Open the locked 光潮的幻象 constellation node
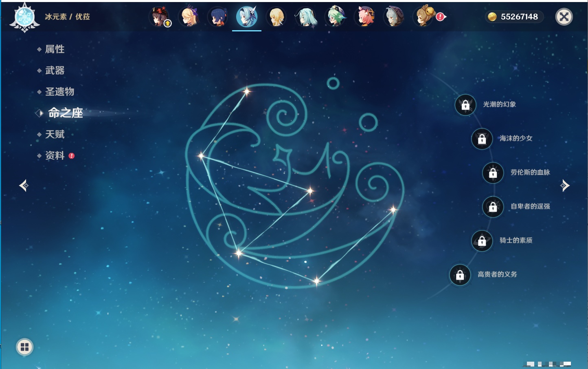The image size is (588, 369). point(465,105)
